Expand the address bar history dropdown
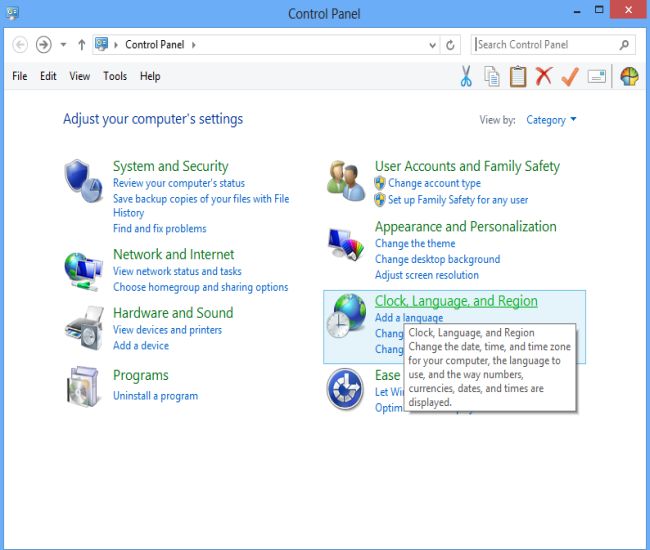The image size is (650, 550). 432,45
